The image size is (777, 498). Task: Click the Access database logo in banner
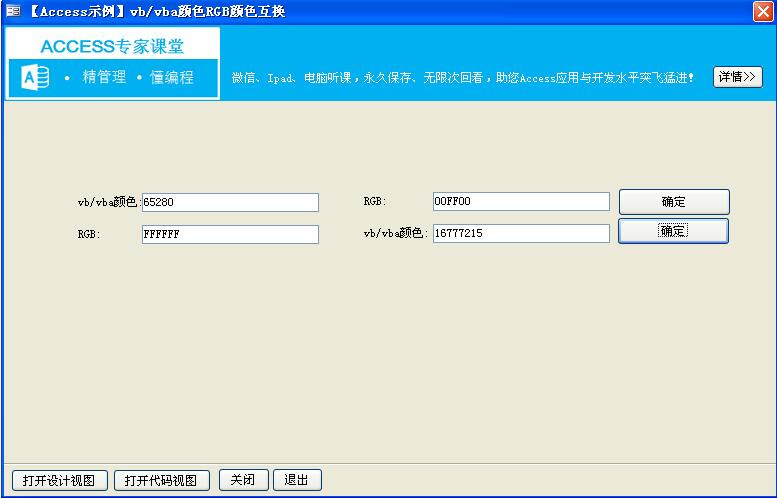click(x=35, y=78)
